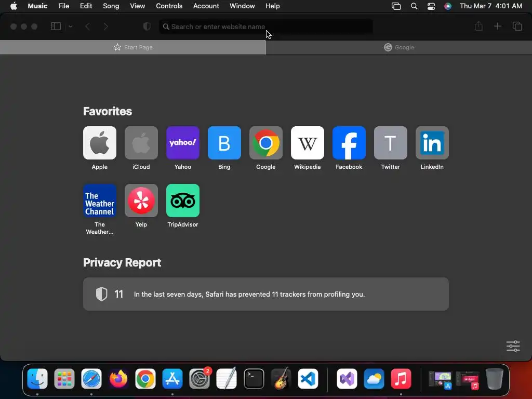Open the File menu

pos(64,6)
